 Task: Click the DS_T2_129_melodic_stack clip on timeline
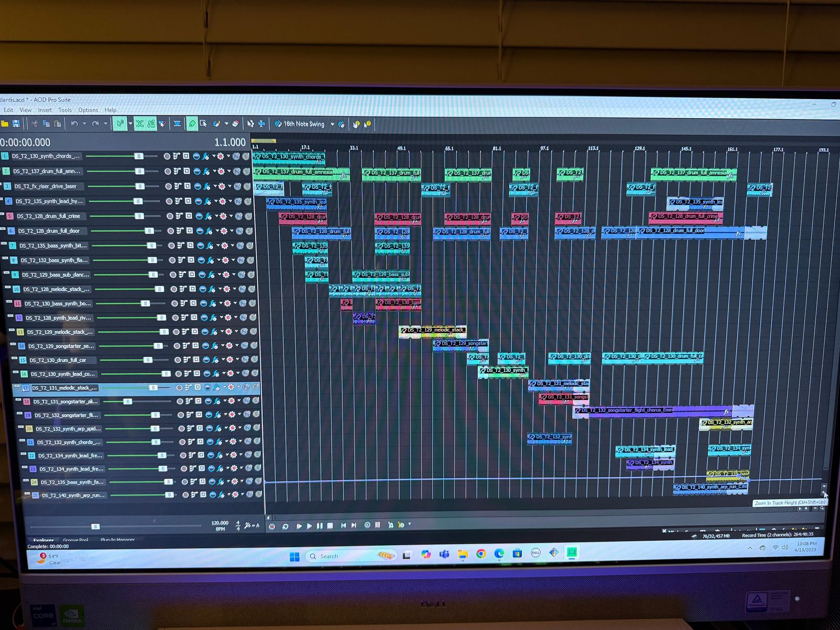[432, 330]
